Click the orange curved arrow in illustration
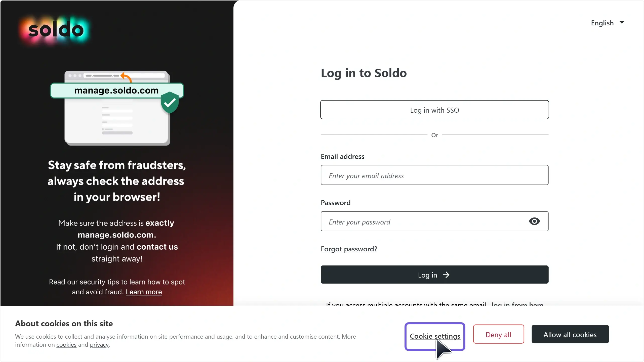Viewport: 644px width, 362px height. click(126, 77)
